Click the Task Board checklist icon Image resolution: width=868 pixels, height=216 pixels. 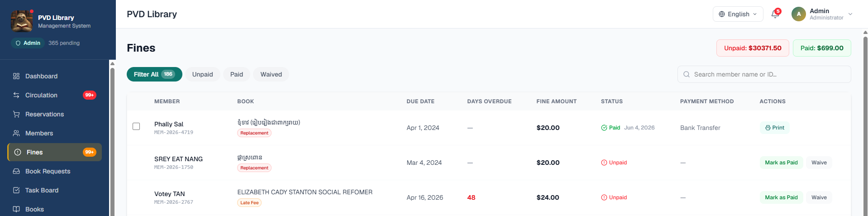[x=16, y=190]
